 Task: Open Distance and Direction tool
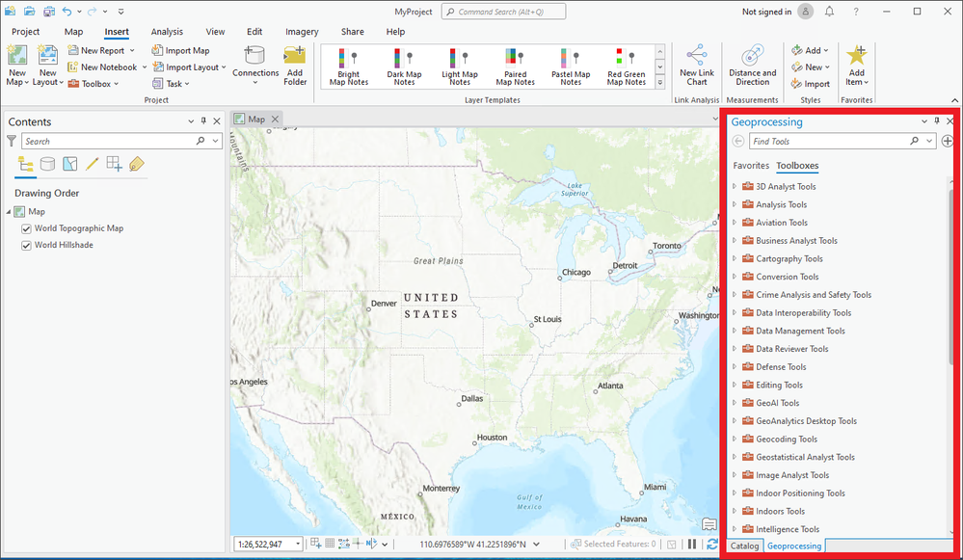click(x=752, y=66)
